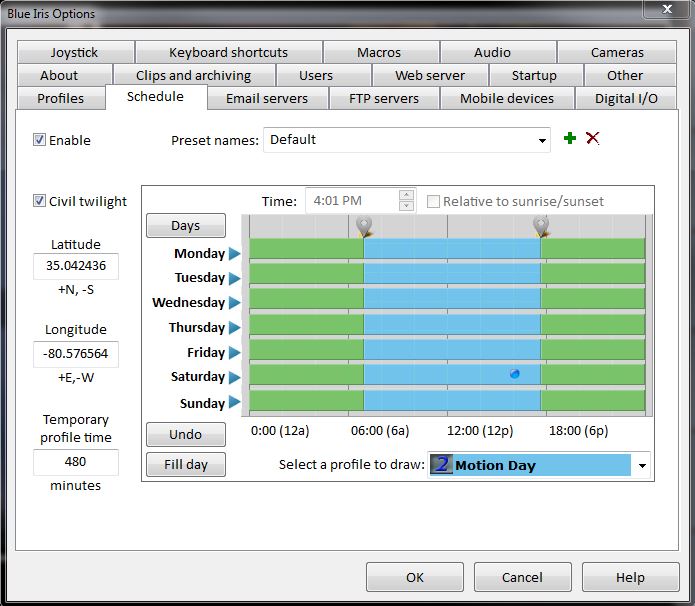
Task: Click the Sunday row arrow icon
Action: click(x=234, y=402)
